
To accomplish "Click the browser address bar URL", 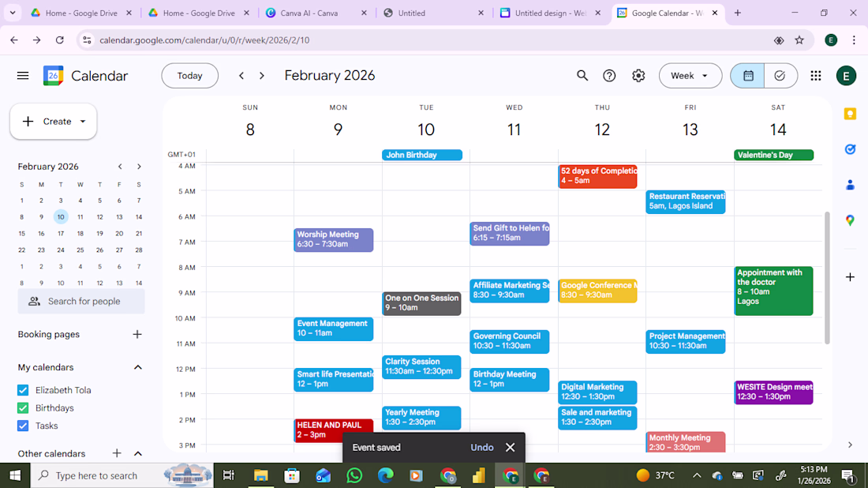I will tap(204, 40).
